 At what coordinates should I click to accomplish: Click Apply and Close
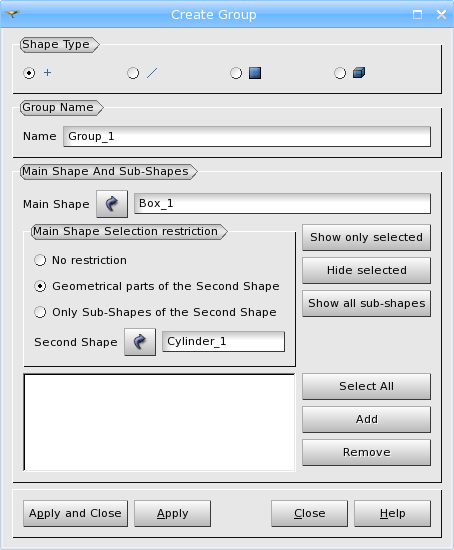[75, 514]
